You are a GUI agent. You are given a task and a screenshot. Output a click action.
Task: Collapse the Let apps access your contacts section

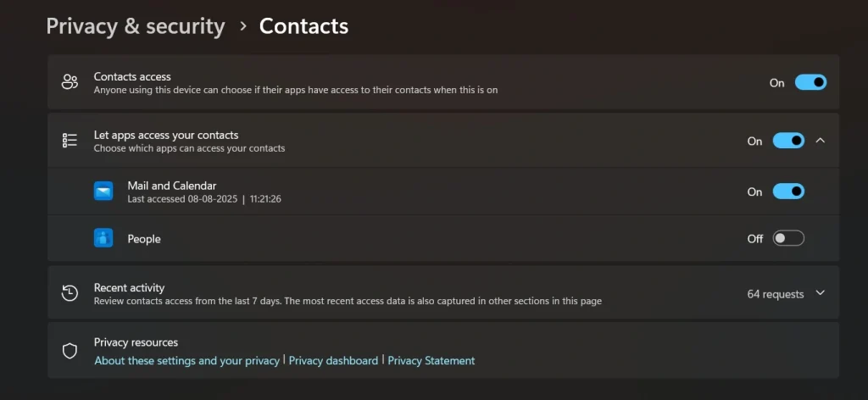[820, 141]
